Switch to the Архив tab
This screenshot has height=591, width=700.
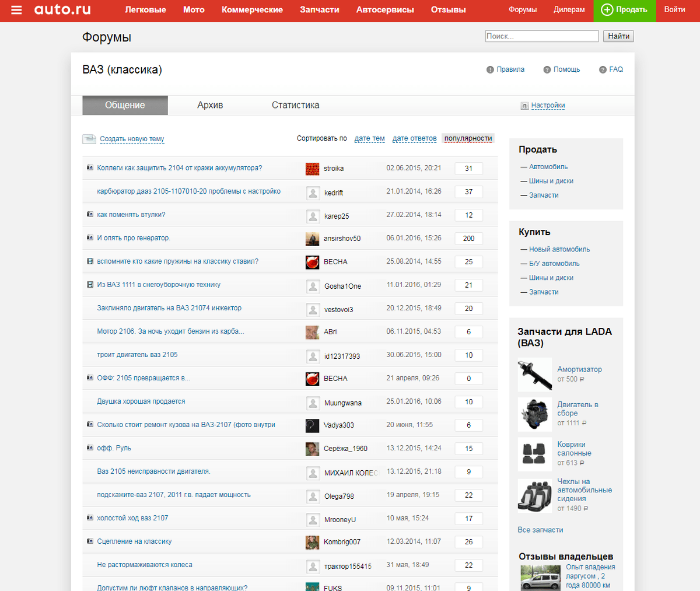(x=210, y=105)
